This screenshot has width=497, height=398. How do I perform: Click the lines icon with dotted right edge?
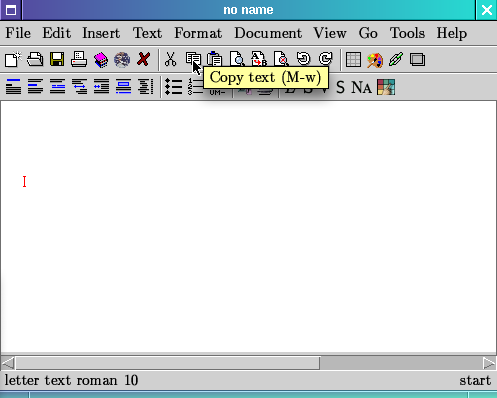(x=146, y=87)
